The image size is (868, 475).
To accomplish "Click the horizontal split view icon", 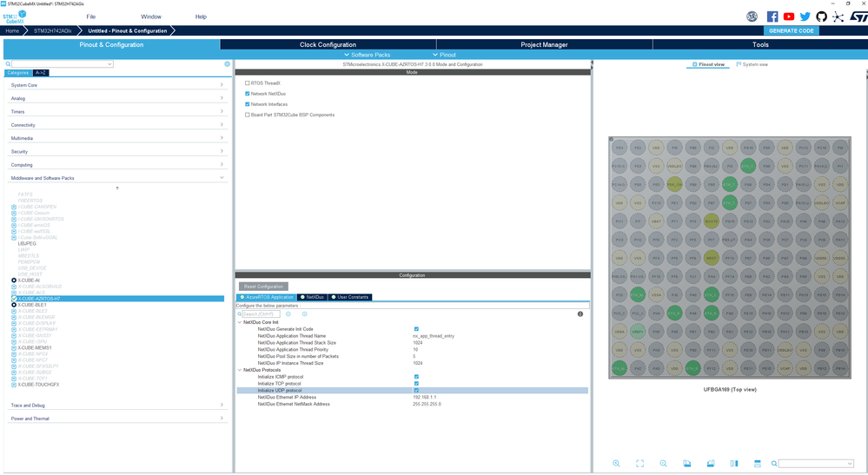I will pyautogui.click(x=758, y=464).
